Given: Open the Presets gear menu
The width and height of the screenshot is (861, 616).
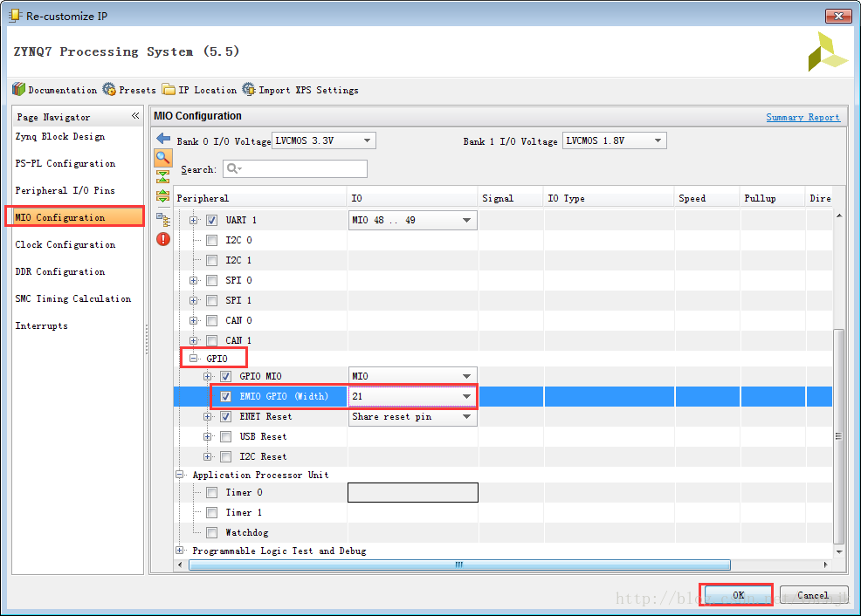Looking at the screenshot, I should 129,89.
